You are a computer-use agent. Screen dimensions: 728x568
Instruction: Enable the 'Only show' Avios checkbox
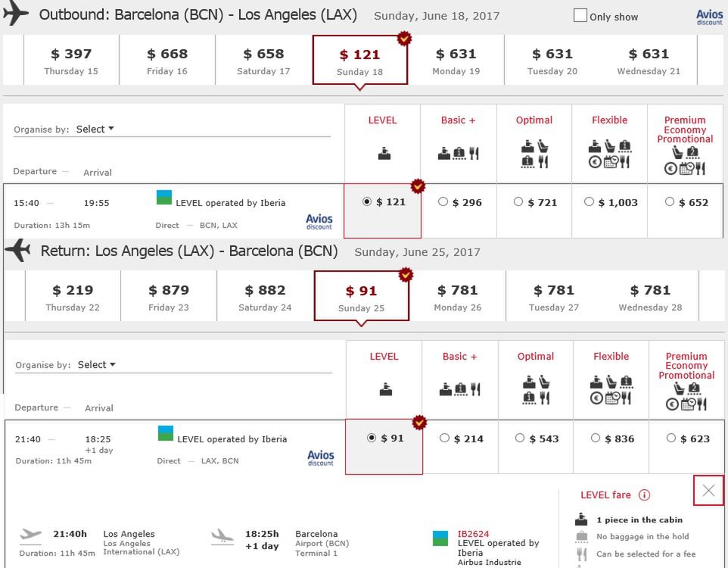coord(580,16)
